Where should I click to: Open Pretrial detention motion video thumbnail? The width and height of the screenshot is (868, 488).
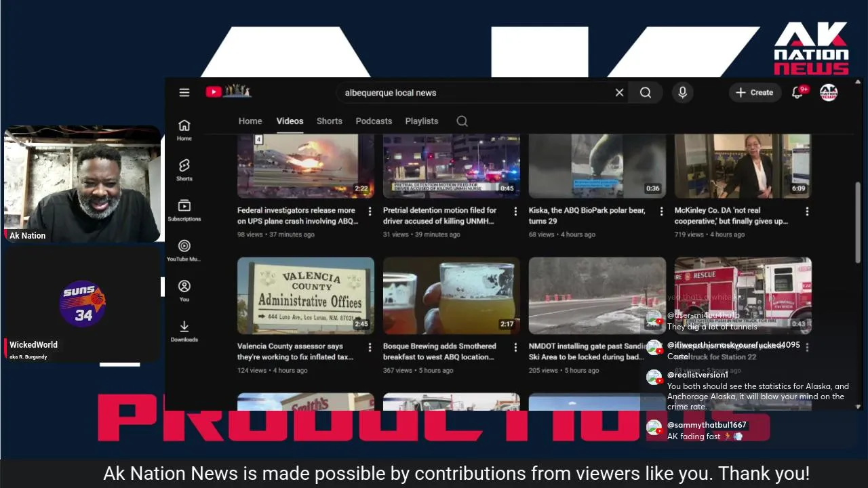452,166
